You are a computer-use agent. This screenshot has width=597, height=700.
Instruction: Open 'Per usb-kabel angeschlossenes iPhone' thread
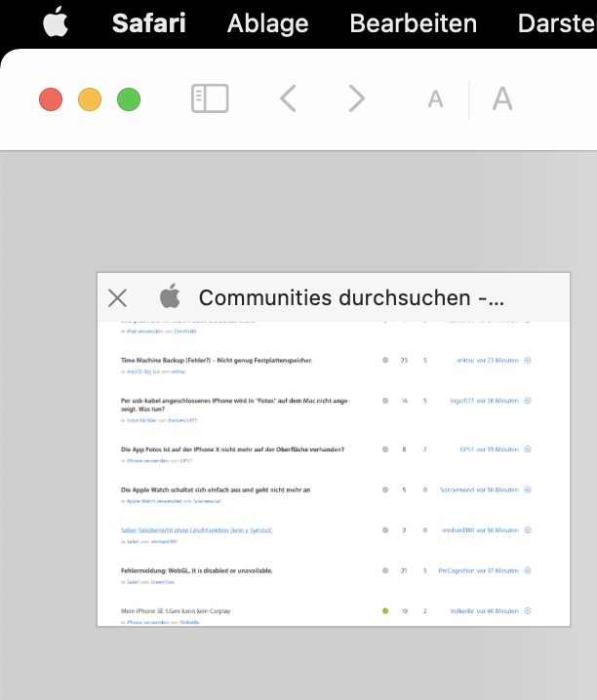(x=235, y=405)
